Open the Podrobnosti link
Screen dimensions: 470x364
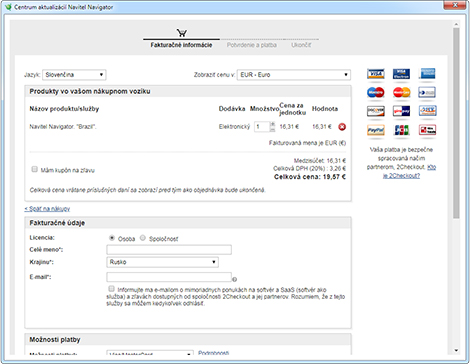pyautogui.click(x=214, y=353)
